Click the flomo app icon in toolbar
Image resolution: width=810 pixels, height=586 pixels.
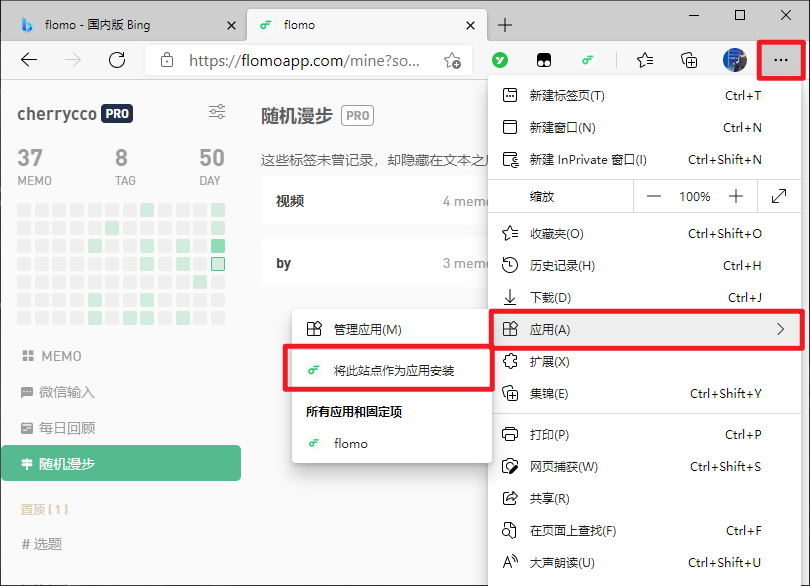pyautogui.click(x=587, y=60)
